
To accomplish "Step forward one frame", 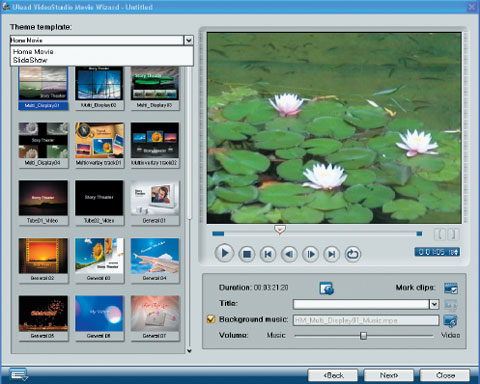I will pos(310,254).
